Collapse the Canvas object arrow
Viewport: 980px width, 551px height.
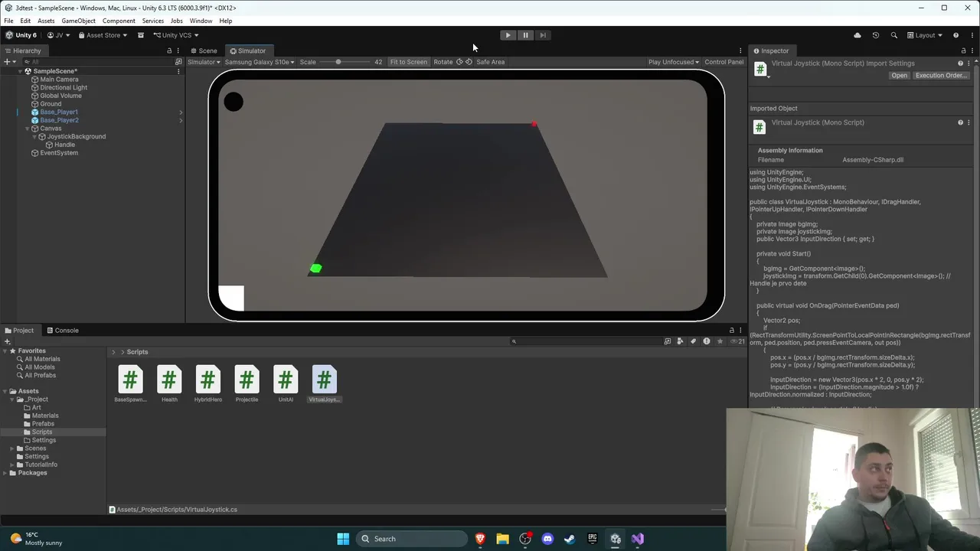tap(26, 129)
